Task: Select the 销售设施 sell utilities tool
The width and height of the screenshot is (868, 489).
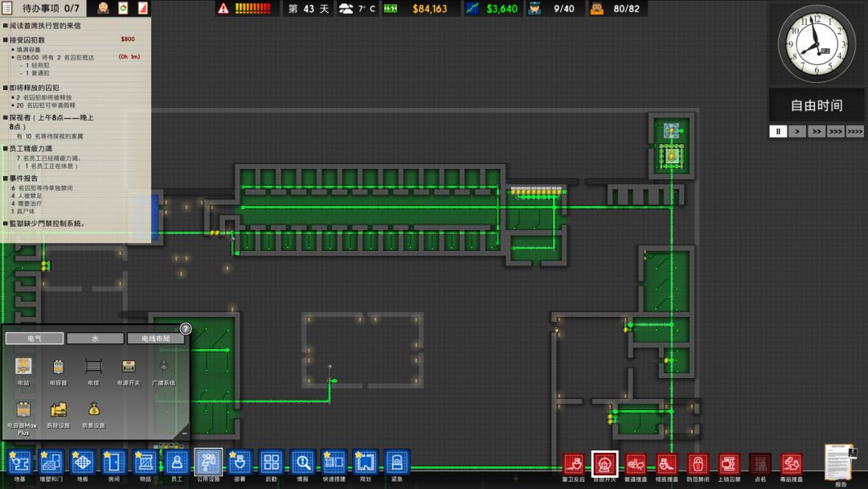Action: pos(93,414)
